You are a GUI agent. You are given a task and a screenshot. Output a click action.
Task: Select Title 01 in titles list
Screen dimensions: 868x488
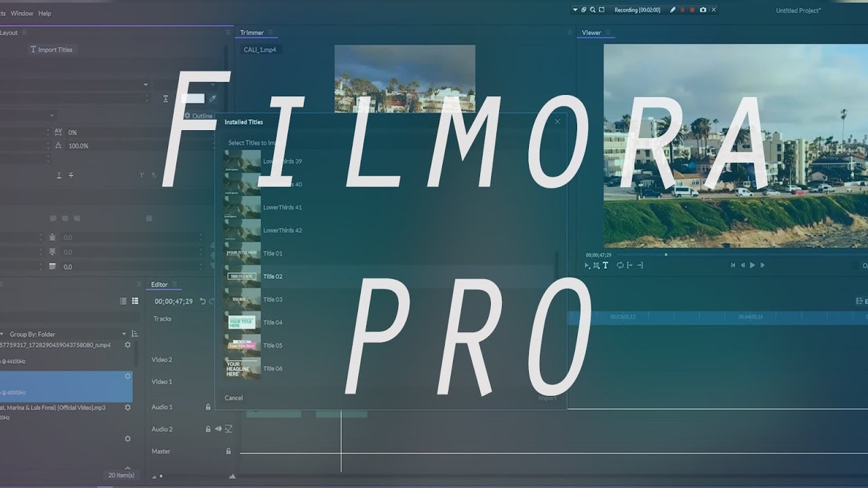point(273,253)
